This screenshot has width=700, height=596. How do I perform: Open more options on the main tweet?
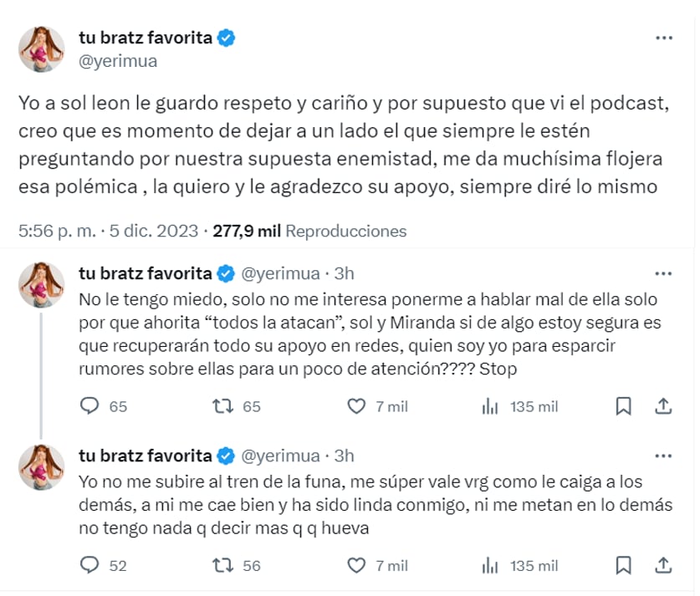pos(663,38)
